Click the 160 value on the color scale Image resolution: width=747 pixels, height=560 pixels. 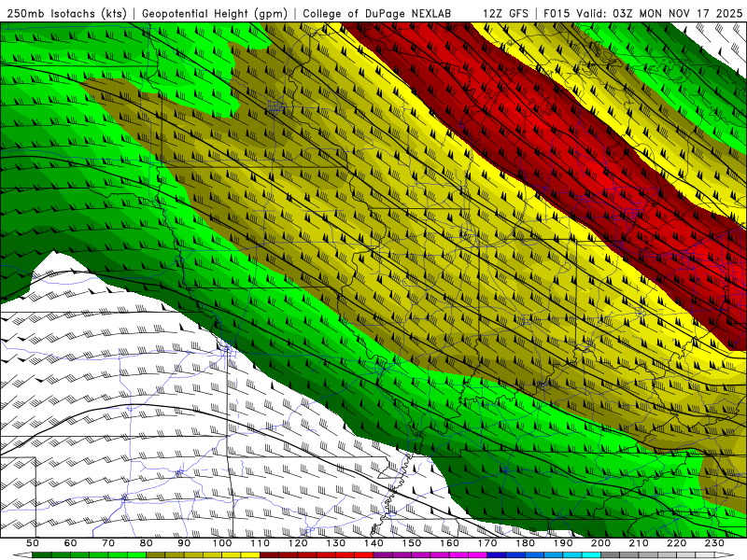pyautogui.click(x=449, y=543)
